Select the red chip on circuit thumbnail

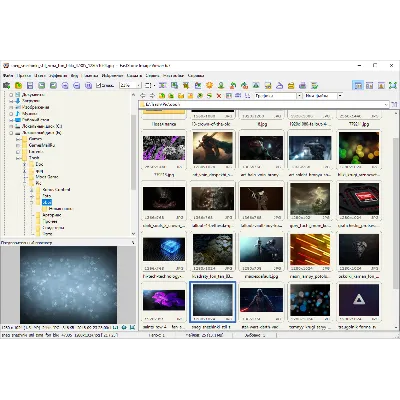point(359,199)
